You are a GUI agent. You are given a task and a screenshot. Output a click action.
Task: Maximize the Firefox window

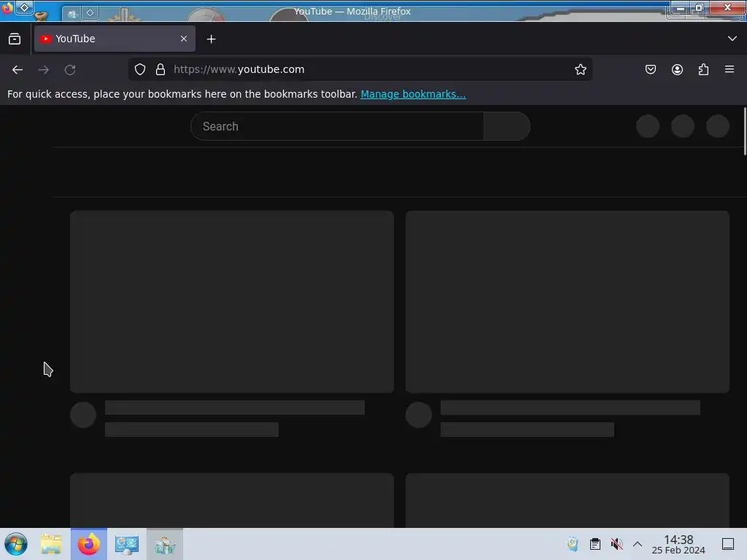(x=699, y=7)
